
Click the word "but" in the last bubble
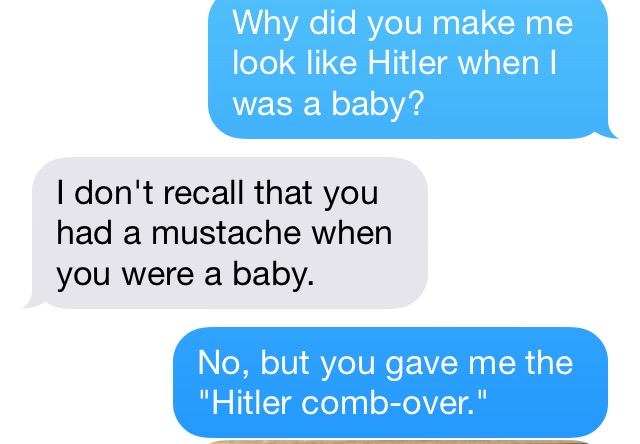point(284,362)
